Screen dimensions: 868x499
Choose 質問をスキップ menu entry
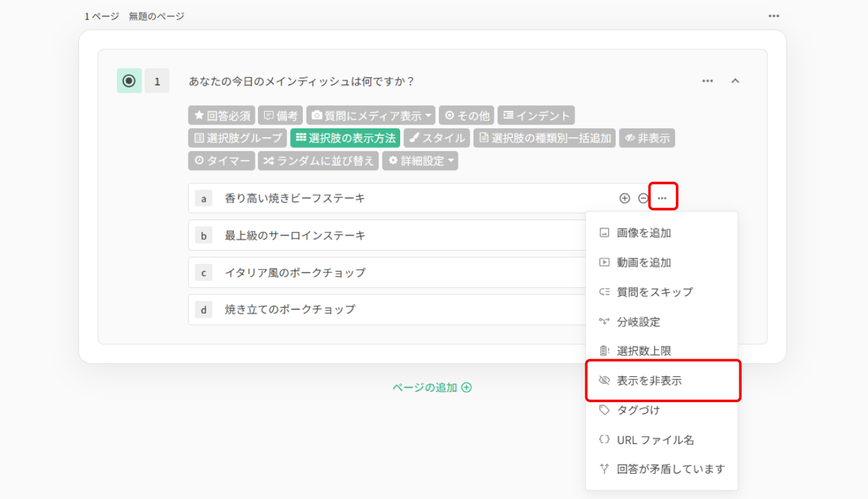click(662, 292)
